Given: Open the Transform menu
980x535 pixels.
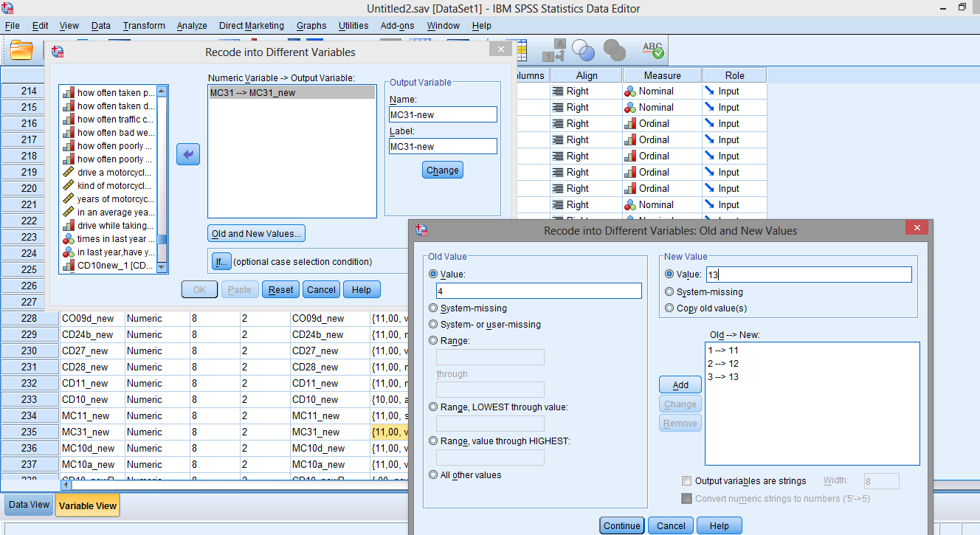Looking at the screenshot, I should pyautogui.click(x=144, y=25).
